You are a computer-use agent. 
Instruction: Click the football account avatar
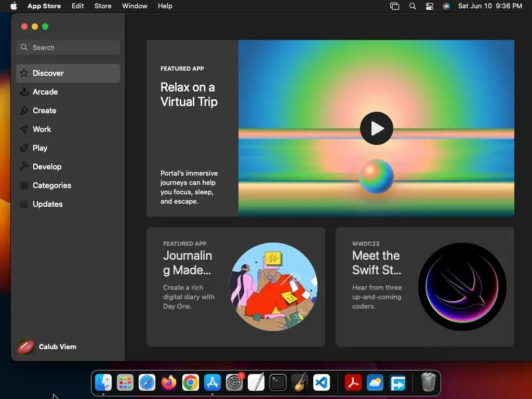click(26, 347)
